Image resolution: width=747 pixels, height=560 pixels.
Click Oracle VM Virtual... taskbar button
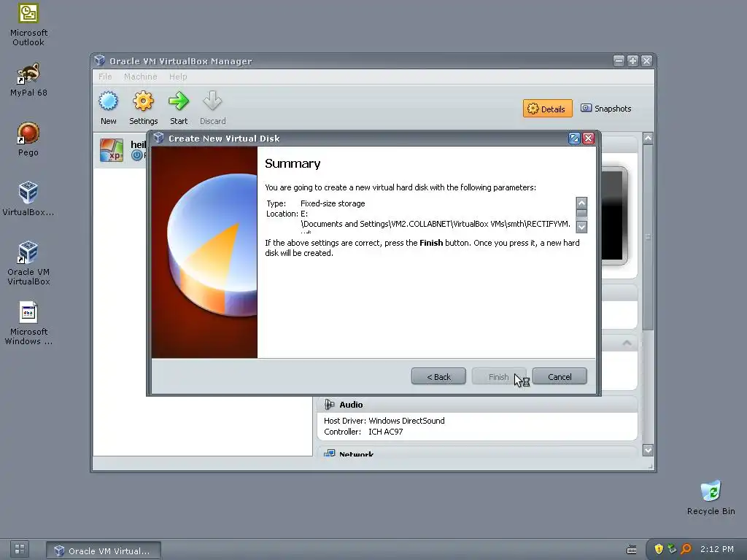[104, 551]
